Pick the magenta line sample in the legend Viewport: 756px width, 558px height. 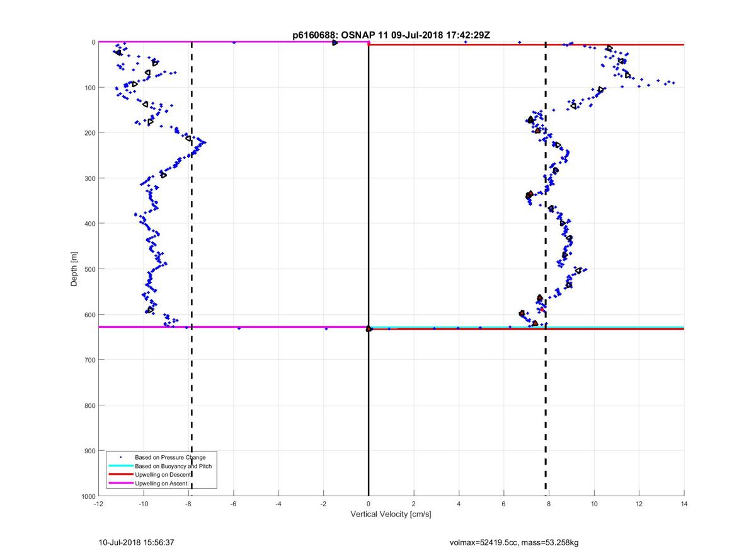(120, 483)
